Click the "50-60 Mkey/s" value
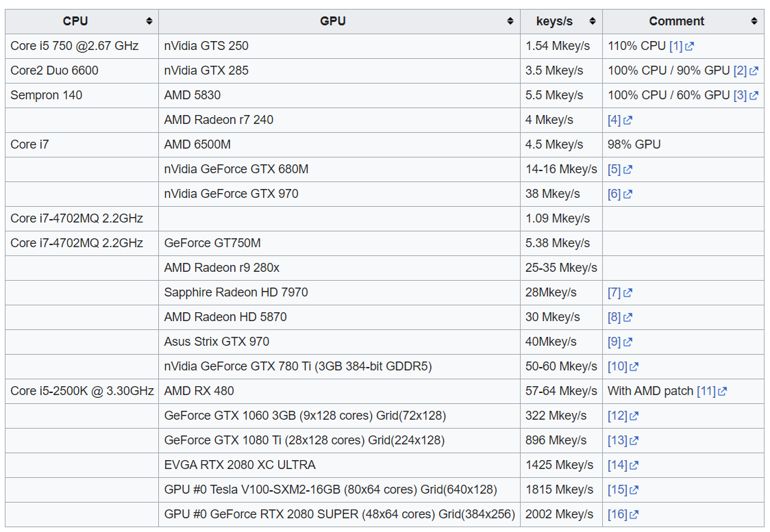Image resolution: width=770 pixels, height=532 pixels. (x=561, y=366)
